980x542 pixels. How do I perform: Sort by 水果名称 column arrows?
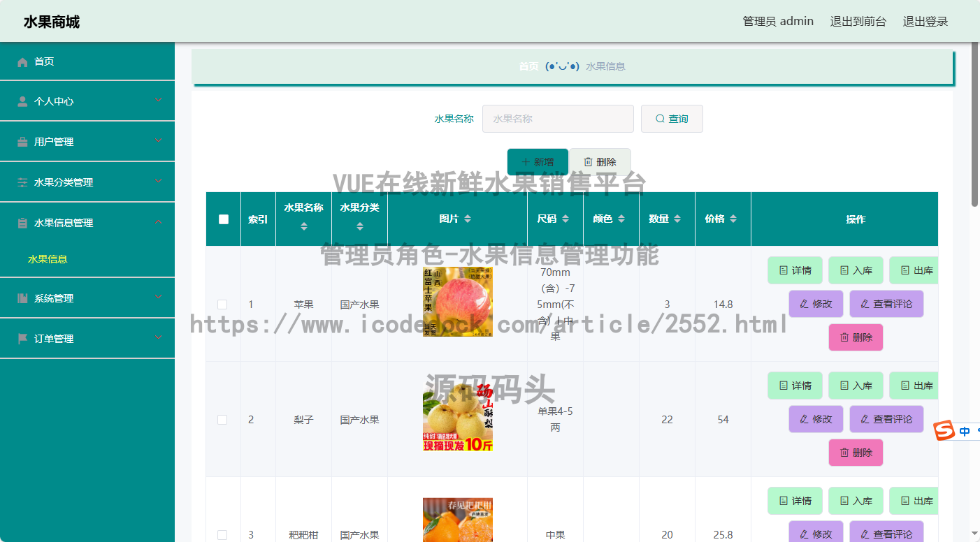[303, 226]
